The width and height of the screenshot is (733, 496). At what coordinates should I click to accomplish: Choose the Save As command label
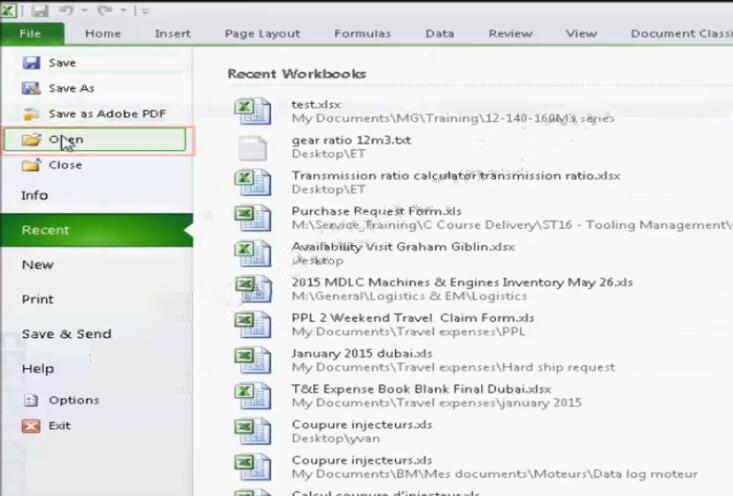(72, 88)
